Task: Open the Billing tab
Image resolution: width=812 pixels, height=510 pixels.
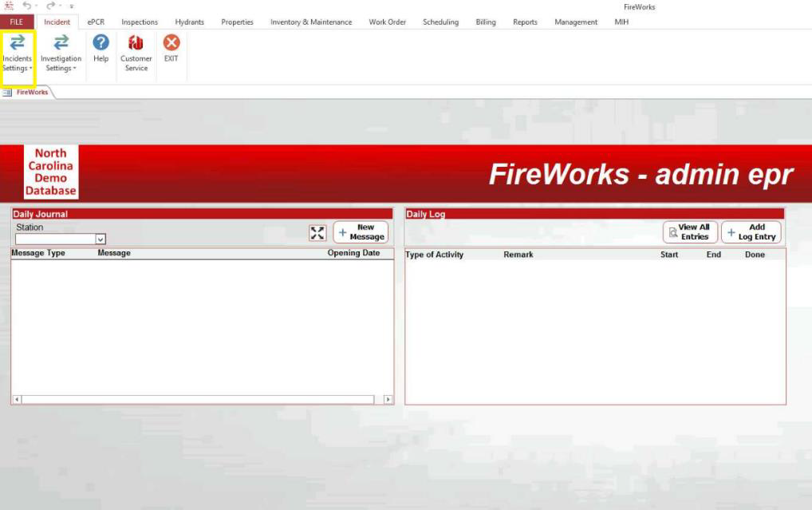Action: [x=486, y=22]
